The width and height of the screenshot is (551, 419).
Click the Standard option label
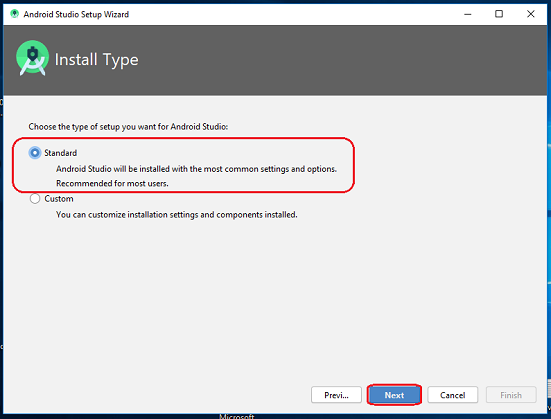(x=60, y=153)
